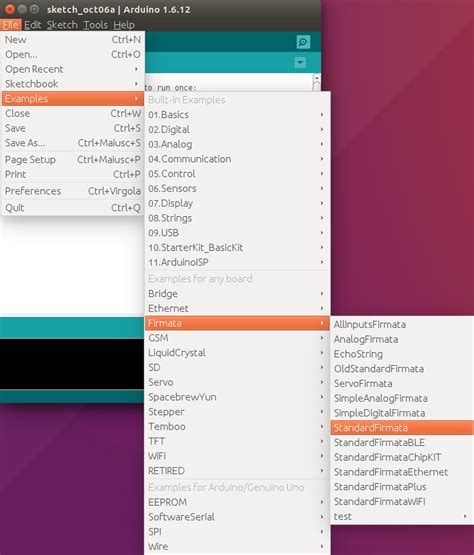Open the tab dropdown arrow button
The width and height of the screenshot is (474, 555).
coord(300,63)
